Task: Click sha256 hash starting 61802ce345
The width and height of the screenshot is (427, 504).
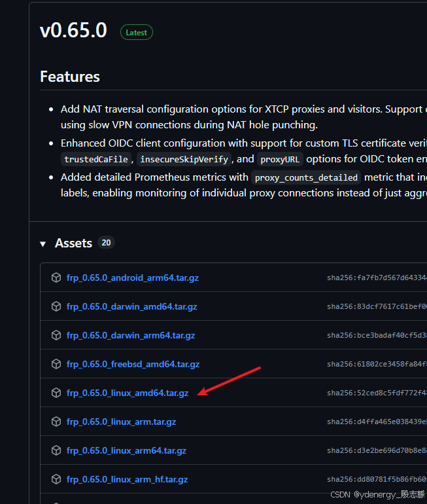Action: (x=377, y=364)
